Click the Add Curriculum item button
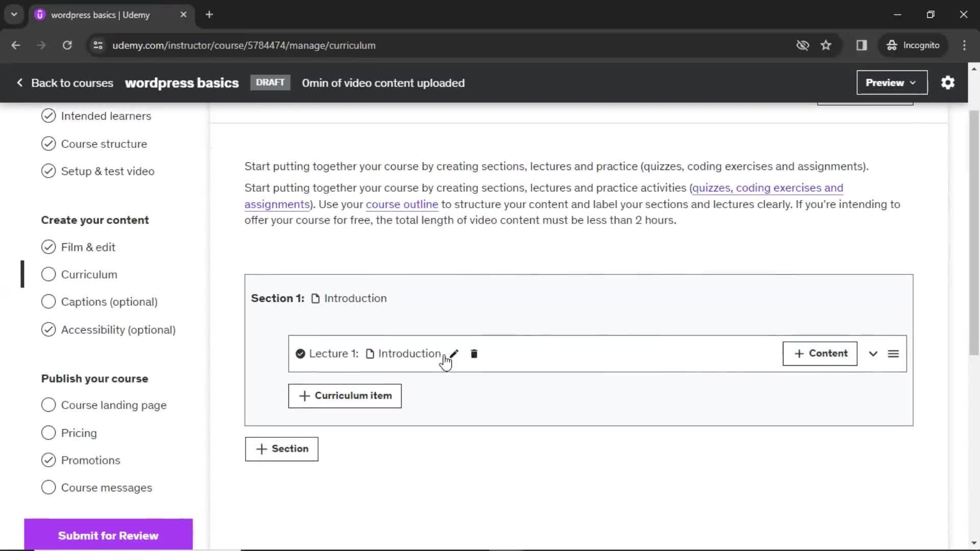Screen dimensions: 980x551 [345, 395]
